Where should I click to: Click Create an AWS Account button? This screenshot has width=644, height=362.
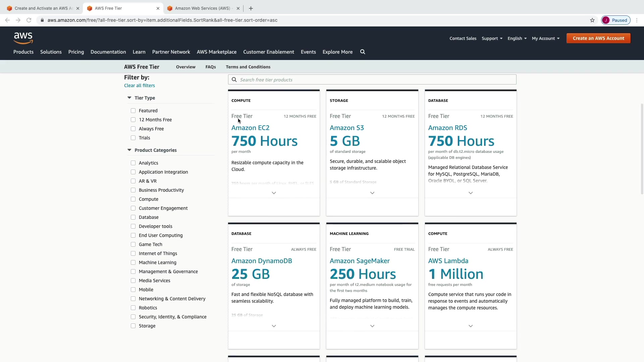pyautogui.click(x=598, y=38)
